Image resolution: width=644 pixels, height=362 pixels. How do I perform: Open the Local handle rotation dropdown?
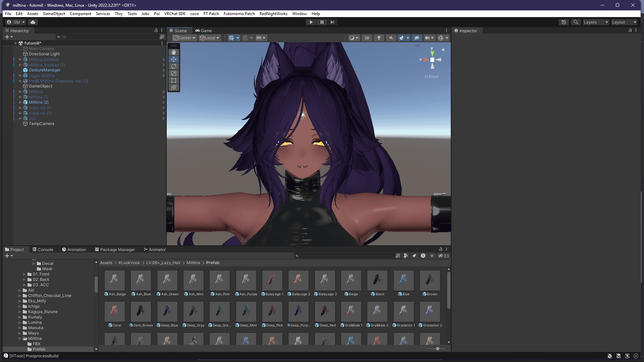pos(210,38)
